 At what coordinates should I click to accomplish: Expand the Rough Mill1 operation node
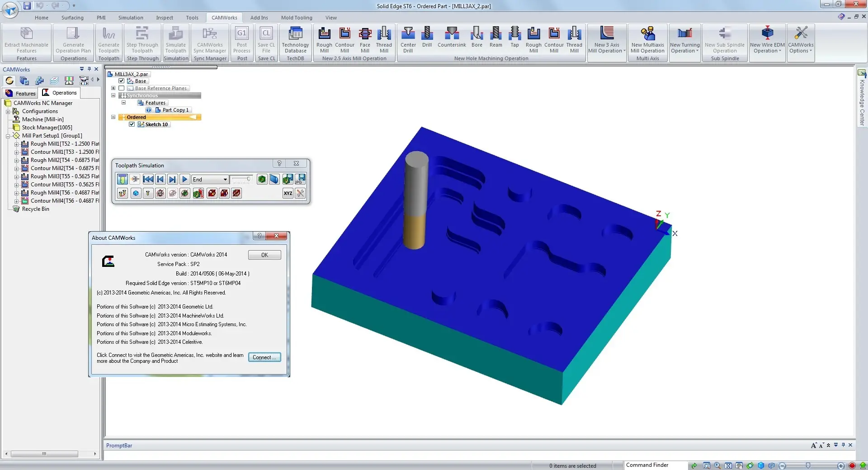[16, 144]
